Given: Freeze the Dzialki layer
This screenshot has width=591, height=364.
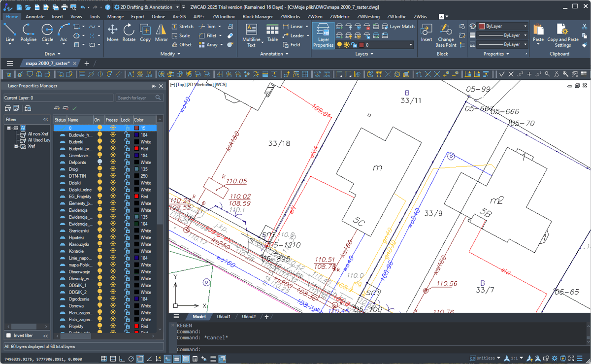Looking at the screenshot, I should click(x=113, y=183).
